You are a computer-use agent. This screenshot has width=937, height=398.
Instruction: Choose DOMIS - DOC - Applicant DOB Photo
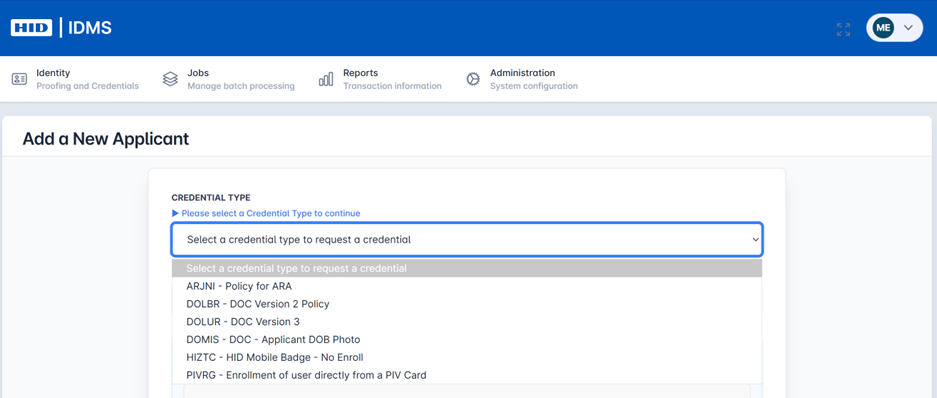pyautogui.click(x=467, y=339)
